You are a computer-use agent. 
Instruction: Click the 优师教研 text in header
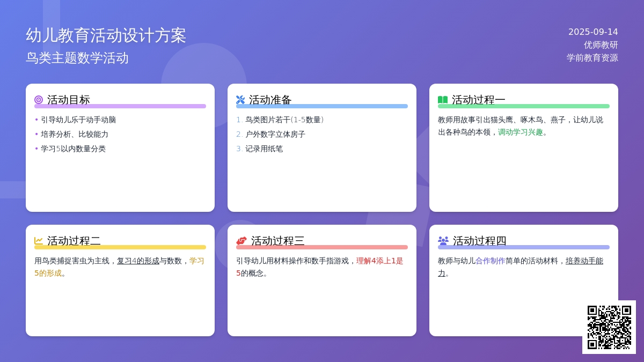point(601,45)
